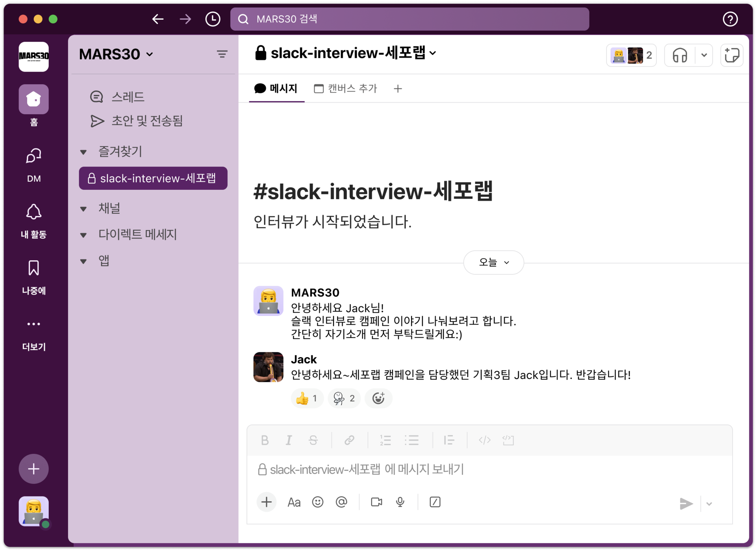The width and height of the screenshot is (756, 550).
Task: Click the bulleted list icon
Action: [x=411, y=440]
